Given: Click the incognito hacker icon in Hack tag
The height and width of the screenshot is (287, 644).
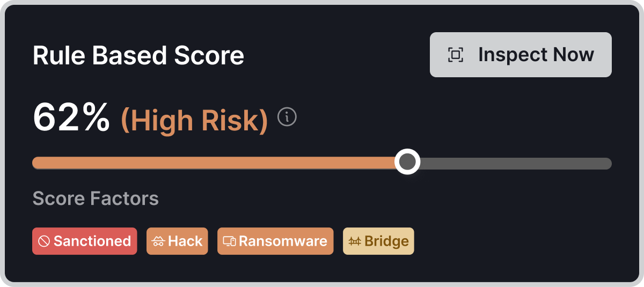Looking at the screenshot, I should tap(158, 241).
